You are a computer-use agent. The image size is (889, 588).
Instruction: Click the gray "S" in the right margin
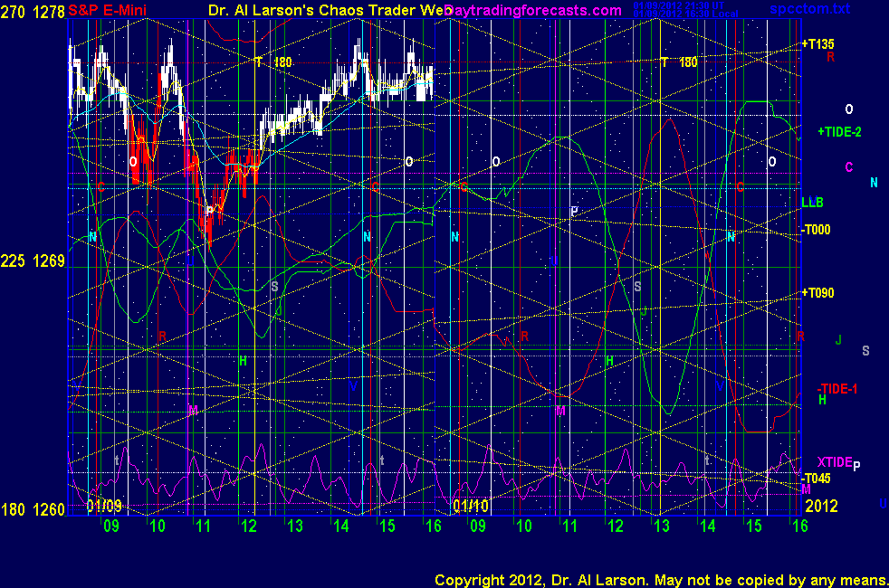(865, 351)
